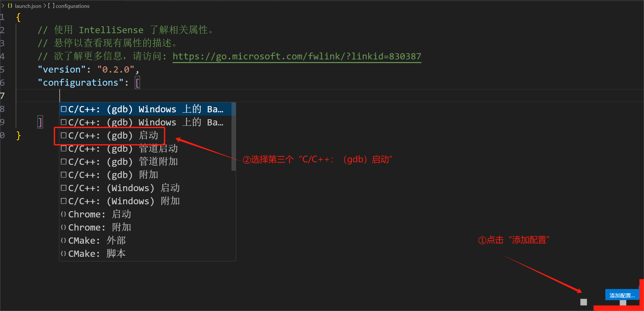
Task: Click braces icon beside "CMake: 脚本"
Action: point(64,254)
